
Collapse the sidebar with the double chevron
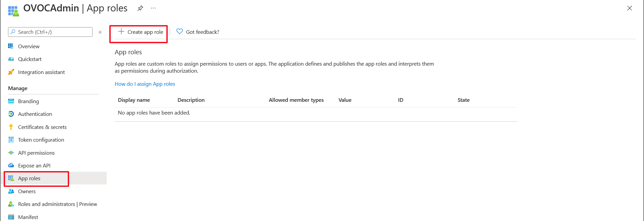100,32
